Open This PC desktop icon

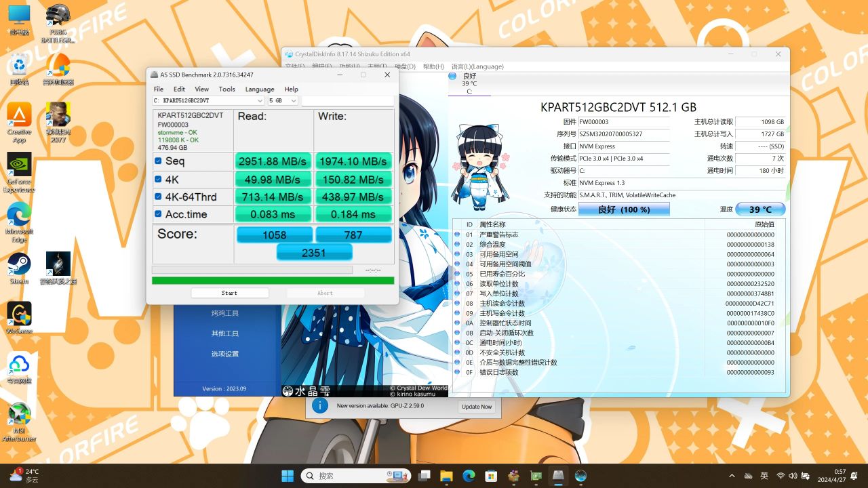pos(19,20)
